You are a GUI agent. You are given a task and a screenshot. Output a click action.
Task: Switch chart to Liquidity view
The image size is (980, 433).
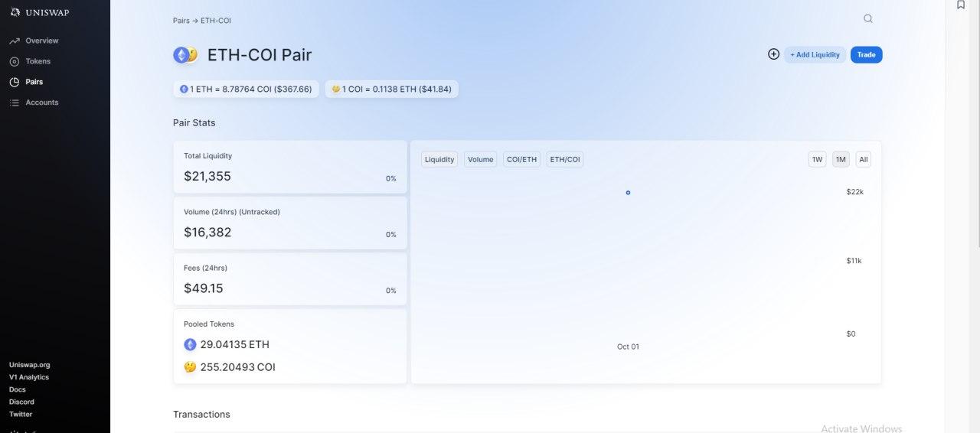tap(439, 159)
